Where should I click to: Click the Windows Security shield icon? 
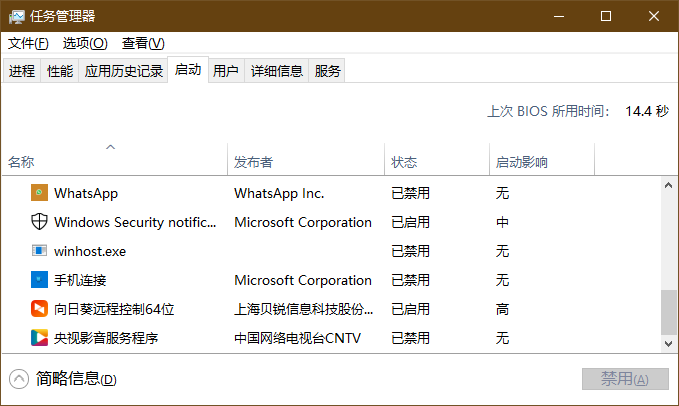(x=39, y=222)
